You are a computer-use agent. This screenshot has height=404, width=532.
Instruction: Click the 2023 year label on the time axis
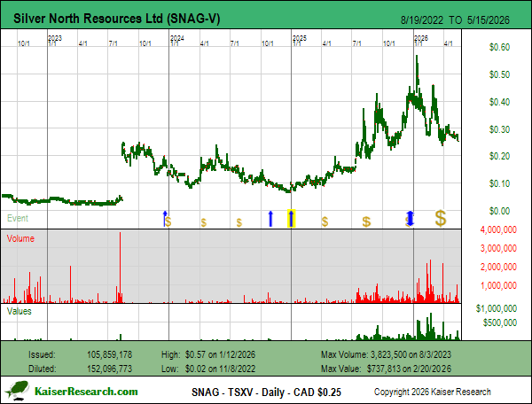pos(55,38)
